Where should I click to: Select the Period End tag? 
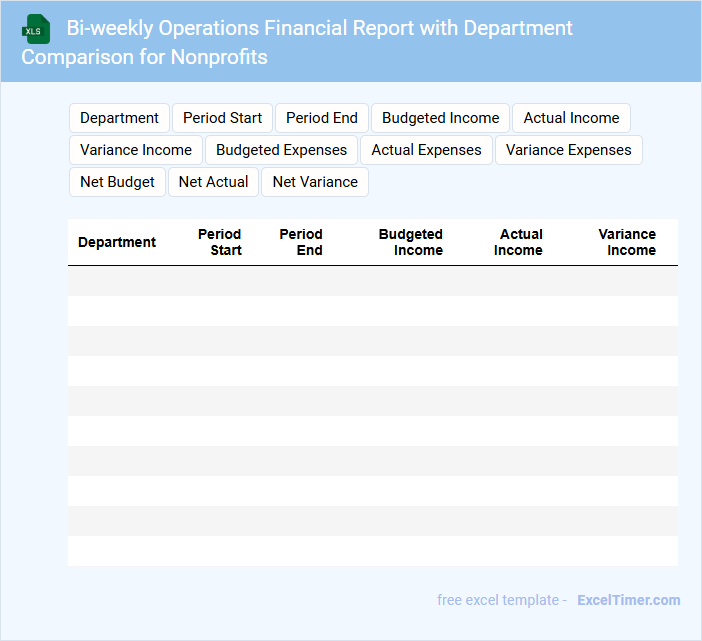click(x=321, y=118)
